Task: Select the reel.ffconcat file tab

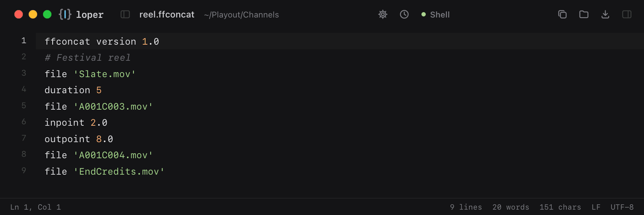Action: tap(167, 15)
